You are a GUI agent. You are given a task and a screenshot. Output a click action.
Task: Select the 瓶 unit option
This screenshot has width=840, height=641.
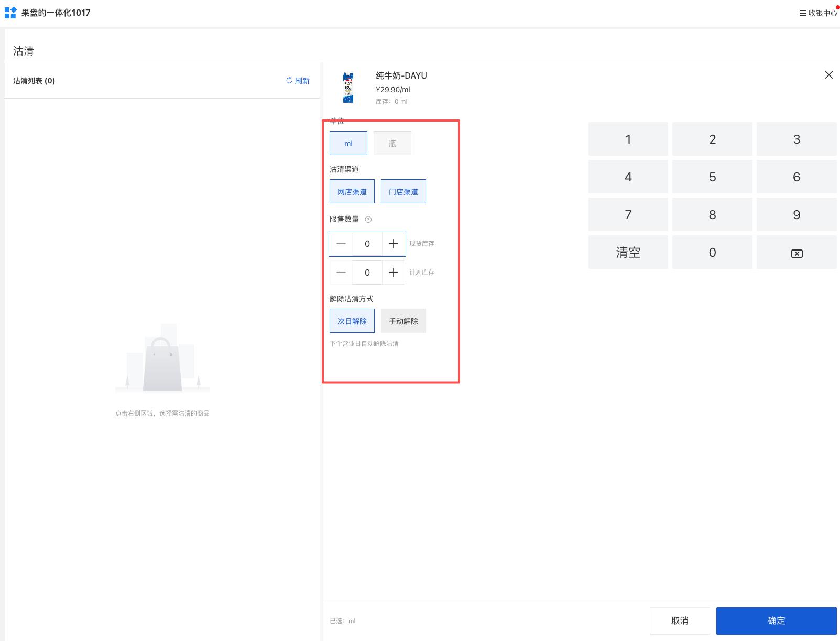point(392,143)
